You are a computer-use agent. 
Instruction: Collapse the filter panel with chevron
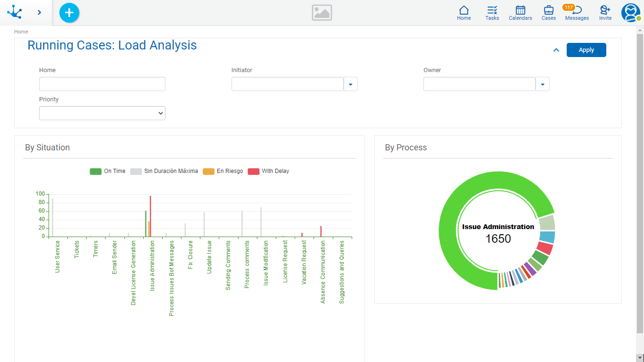pos(556,50)
